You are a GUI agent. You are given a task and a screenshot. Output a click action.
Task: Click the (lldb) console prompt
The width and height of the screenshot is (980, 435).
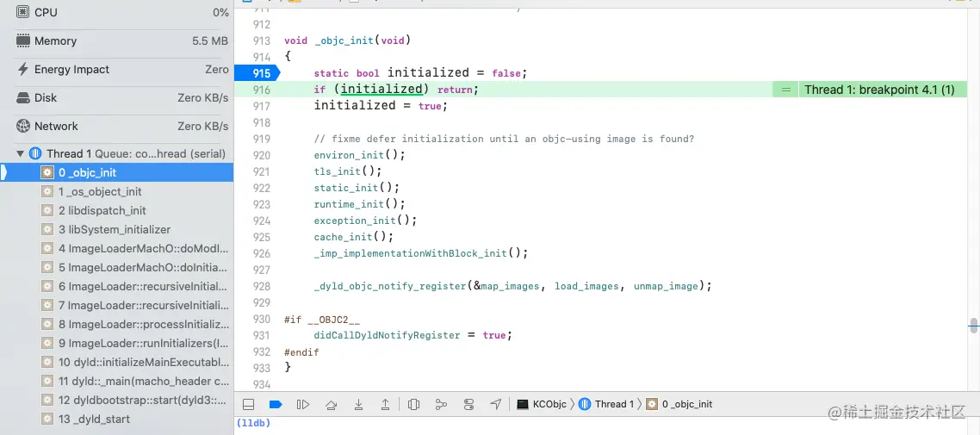click(254, 423)
